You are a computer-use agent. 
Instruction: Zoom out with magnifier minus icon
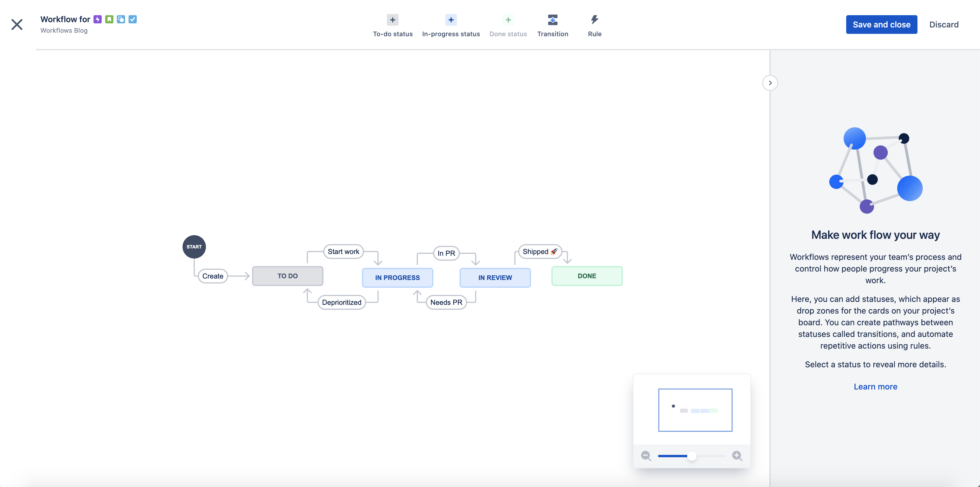pos(646,455)
